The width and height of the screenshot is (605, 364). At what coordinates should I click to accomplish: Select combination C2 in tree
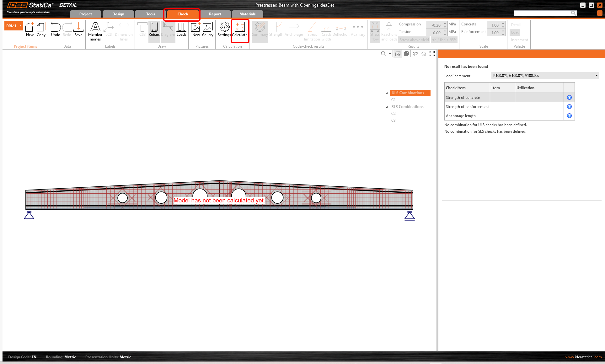click(x=394, y=114)
